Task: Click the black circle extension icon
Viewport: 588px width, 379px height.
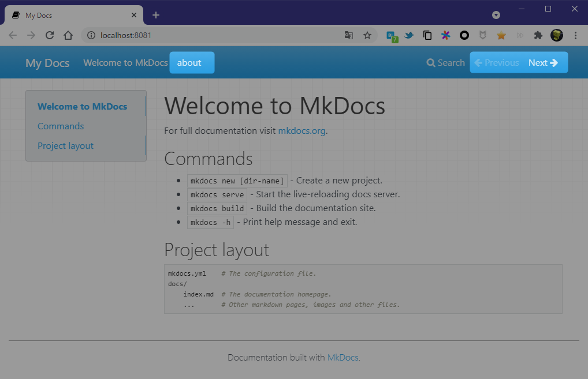Action: 464,35
